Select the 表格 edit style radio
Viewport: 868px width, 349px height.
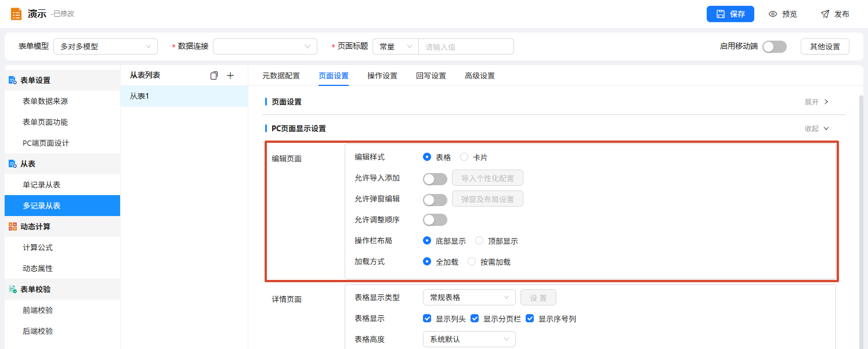tap(427, 157)
